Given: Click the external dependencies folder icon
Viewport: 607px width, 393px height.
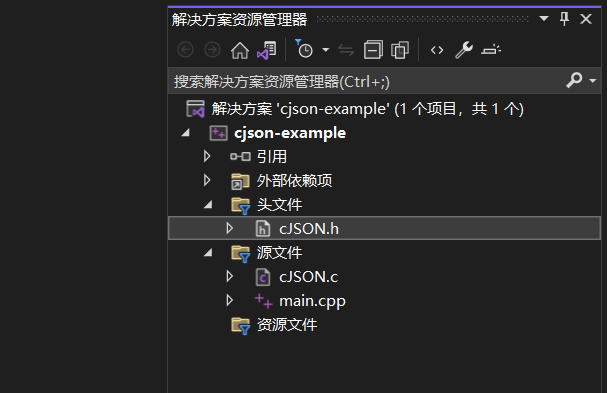Looking at the screenshot, I should click(240, 181).
